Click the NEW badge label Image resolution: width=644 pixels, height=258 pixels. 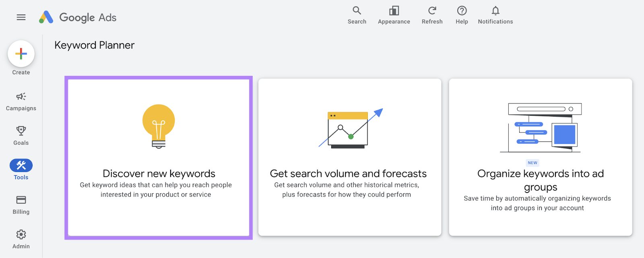[x=533, y=163]
